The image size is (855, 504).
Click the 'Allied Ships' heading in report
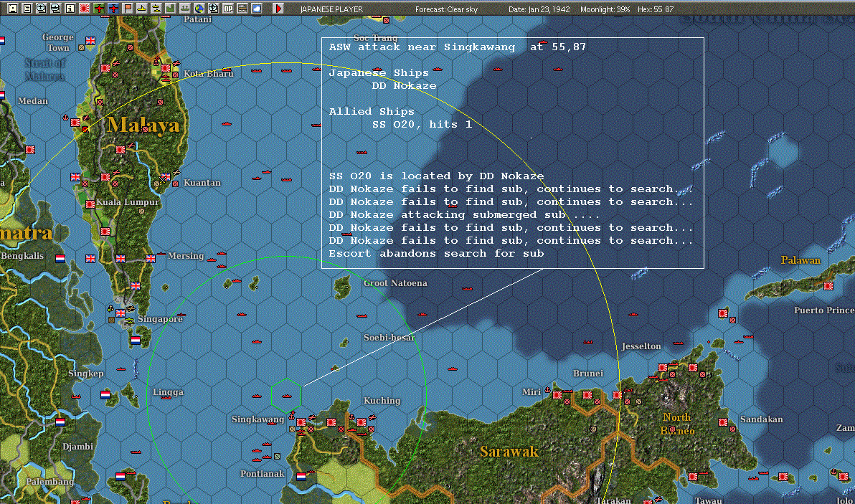coord(372,111)
